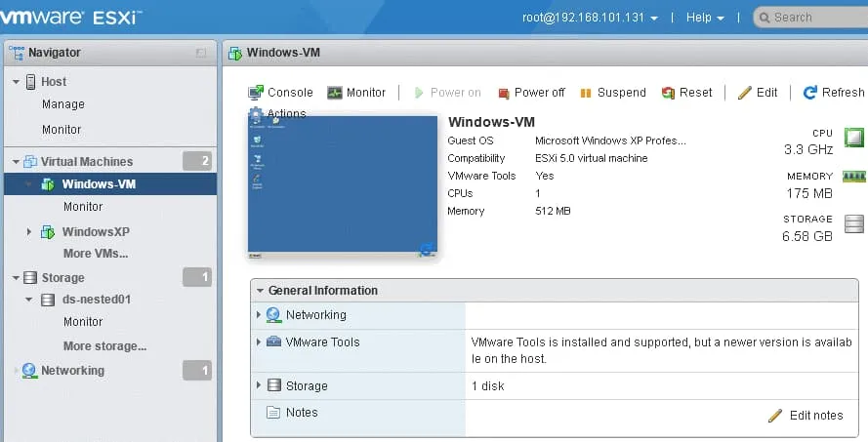The image size is (868, 442).
Task: Power off the virtual machine
Action: tap(531, 93)
